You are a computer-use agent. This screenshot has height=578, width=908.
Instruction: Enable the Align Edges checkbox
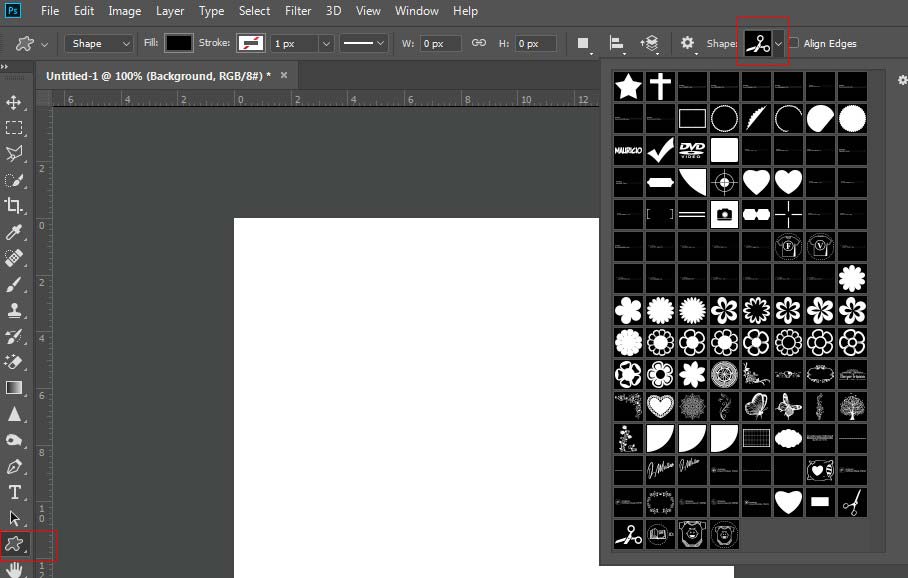(794, 44)
